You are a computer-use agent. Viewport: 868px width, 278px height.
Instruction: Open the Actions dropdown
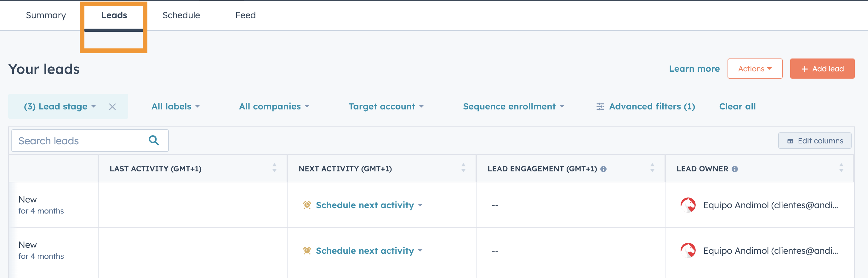755,69
